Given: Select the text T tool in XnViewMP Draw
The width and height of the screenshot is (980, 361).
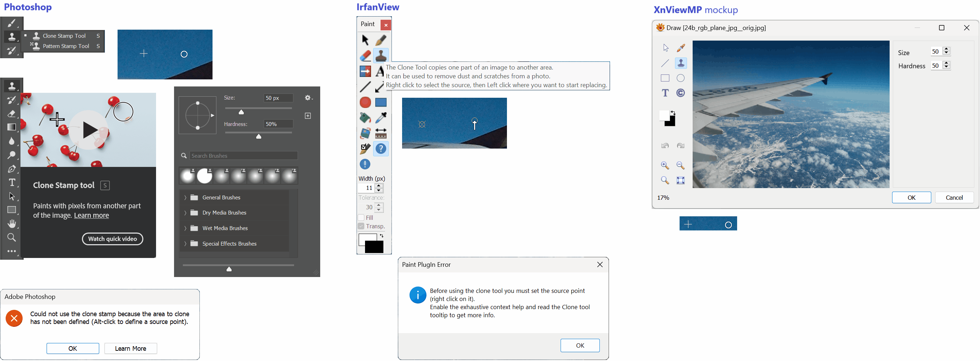Looking at the screenshot, I should pos(665,93).
